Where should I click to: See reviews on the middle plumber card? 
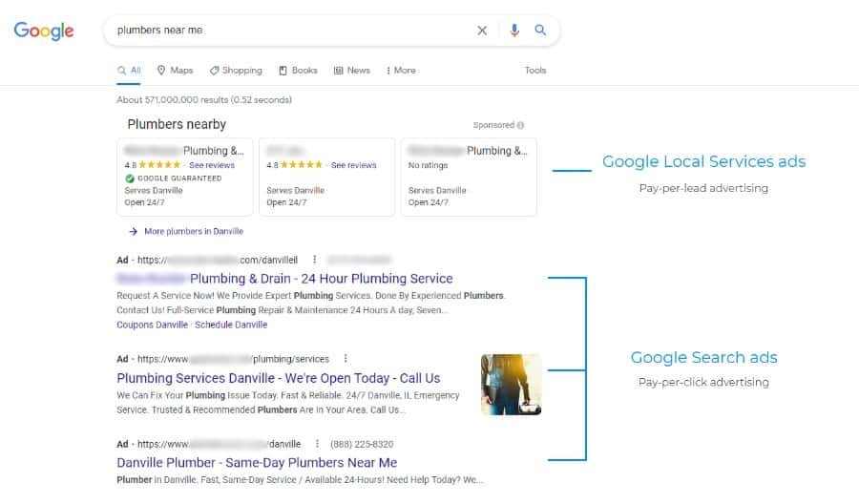coord(353,165)
